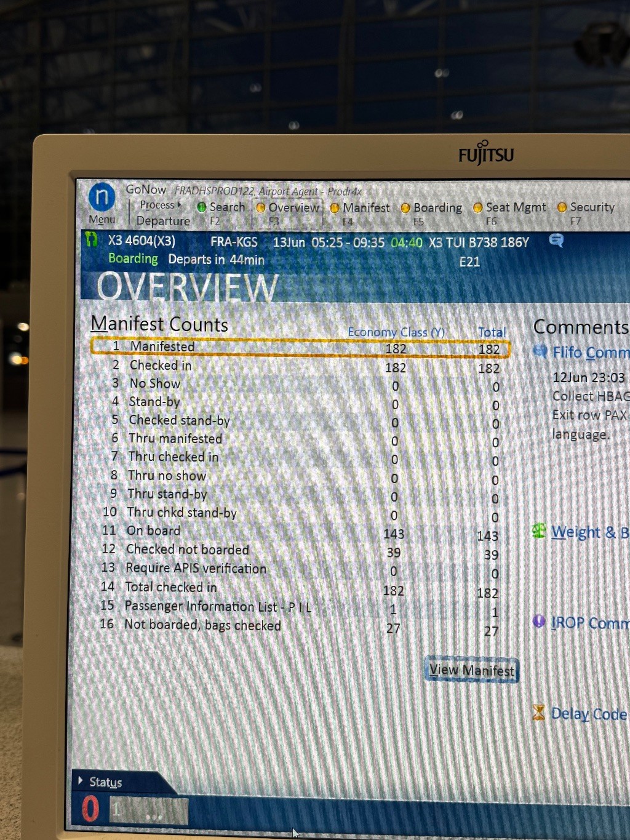Click the Flifo Comments speech bubble icon
The image size is (630, 840).
coord(540,351)
